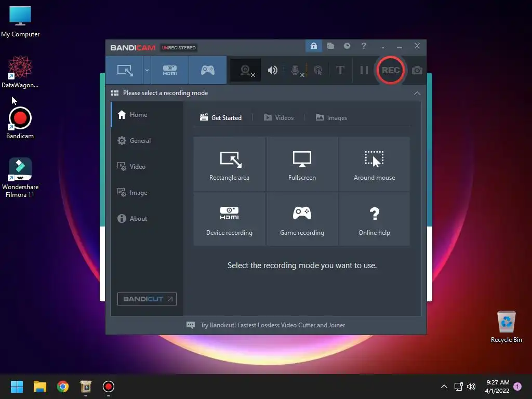Open the Windows Start menu
This screenshot has height=399, width=532.
[x=17, y=387]
